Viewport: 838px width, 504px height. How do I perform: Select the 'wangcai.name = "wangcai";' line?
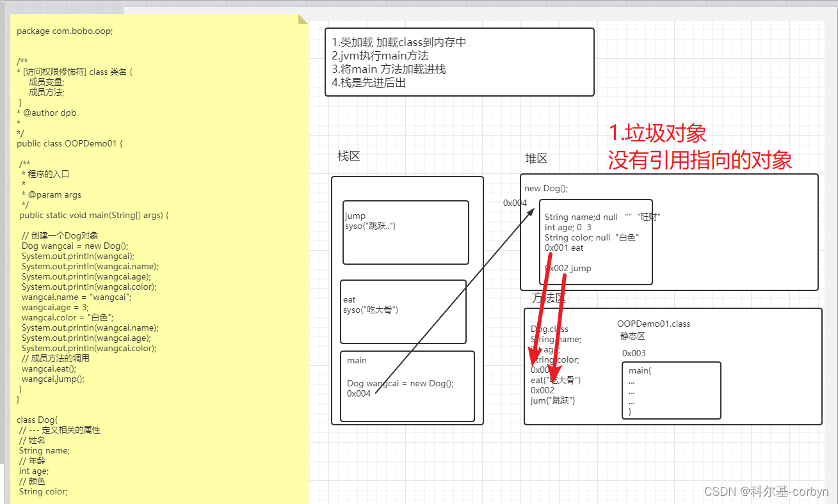[76, 297]
